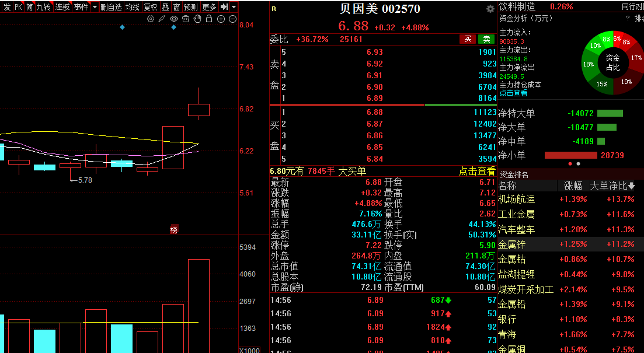The image size is (644, 353).
Task: Toggle the 均线 moving averages
Action: coord(133,7)
